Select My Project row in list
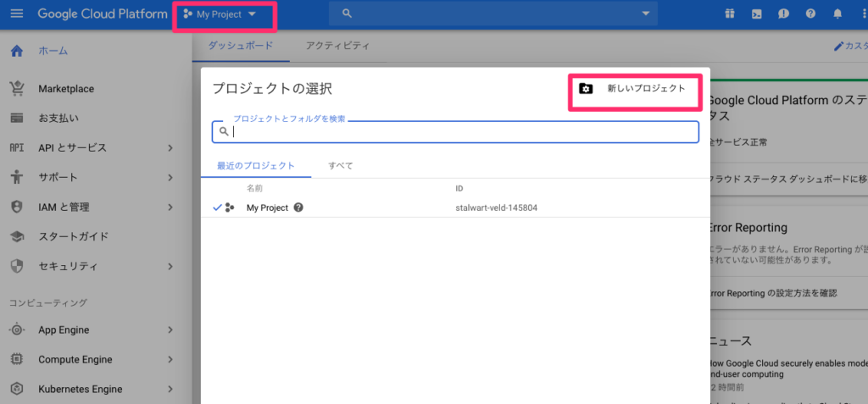 pyautogui.click(x=455, y=208)
